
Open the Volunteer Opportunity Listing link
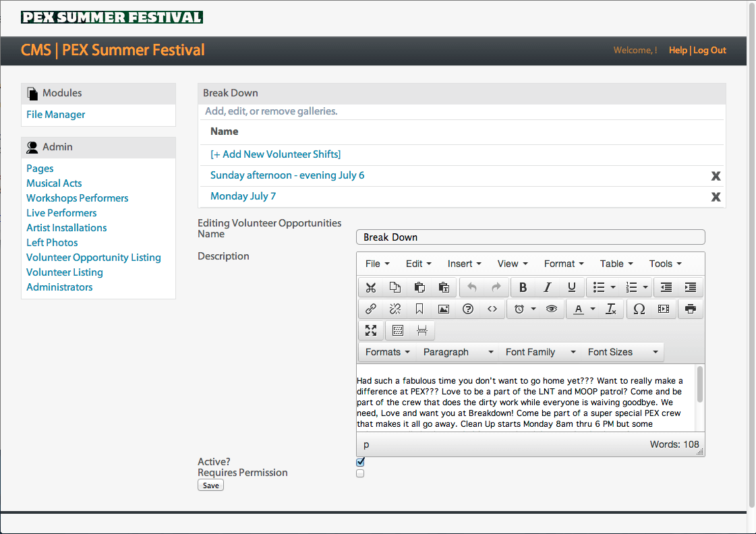coord(94,258)
